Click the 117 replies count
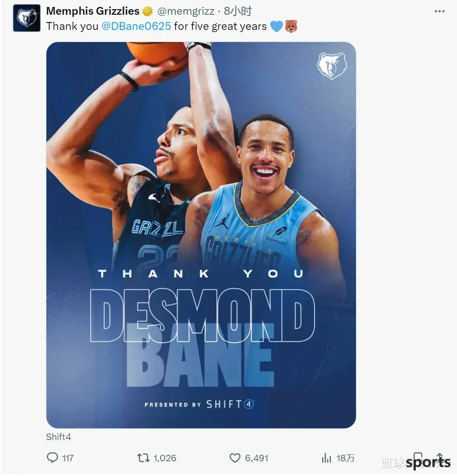This screenshot has height=476, width=457. point(68,458)
